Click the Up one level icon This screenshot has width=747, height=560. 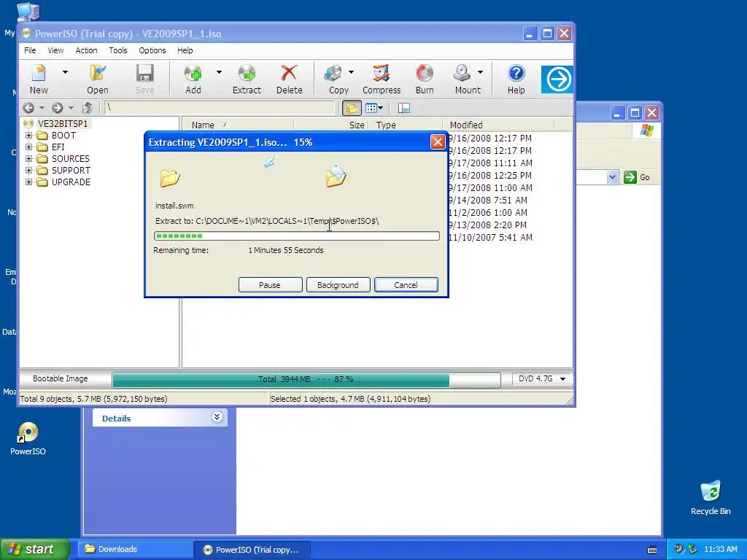point(88,108)
